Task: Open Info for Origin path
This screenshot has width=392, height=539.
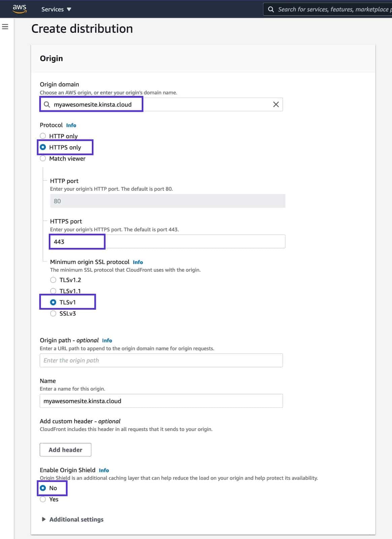Action: tap(107, 340)
